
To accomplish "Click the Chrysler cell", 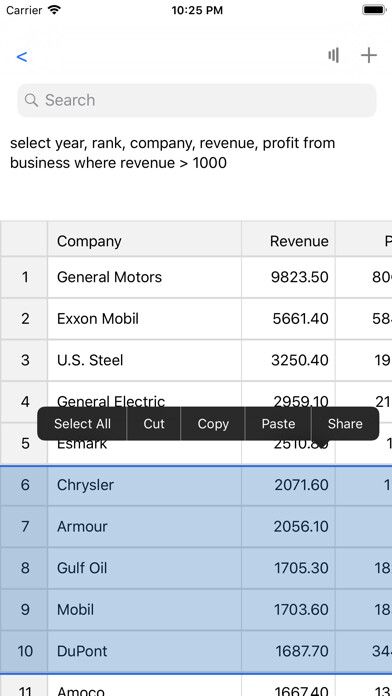I will [x=144, y=485].
